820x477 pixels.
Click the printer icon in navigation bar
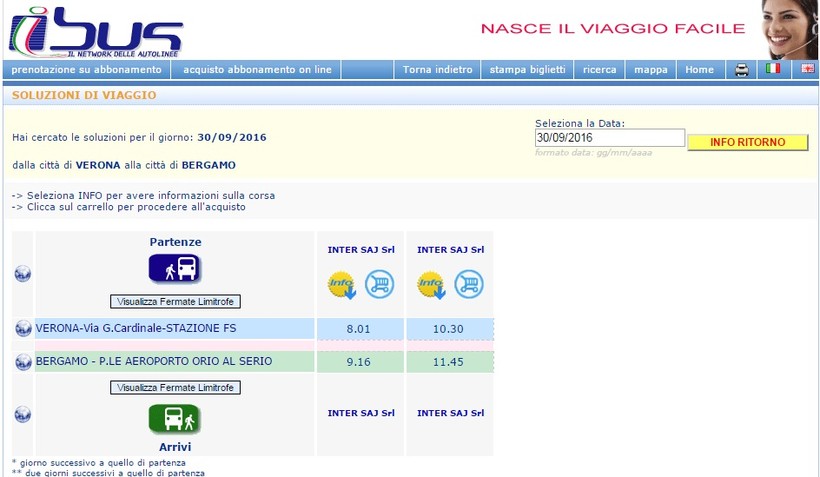point(742,70)
